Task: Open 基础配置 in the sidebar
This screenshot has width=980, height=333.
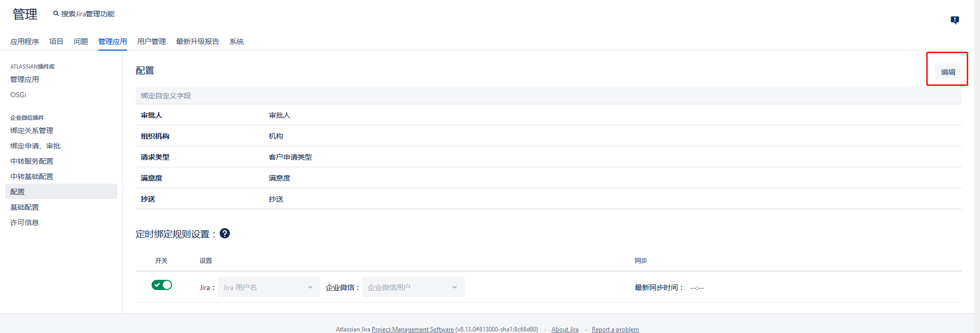Action: click(25, 207)
